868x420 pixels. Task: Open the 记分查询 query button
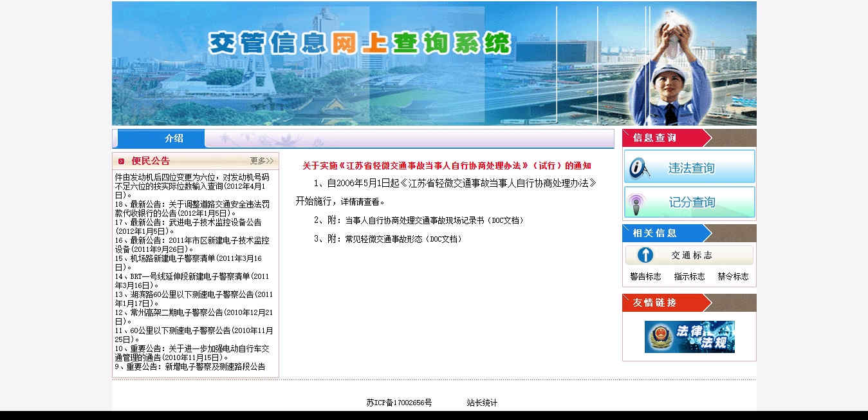click(689, 202)
